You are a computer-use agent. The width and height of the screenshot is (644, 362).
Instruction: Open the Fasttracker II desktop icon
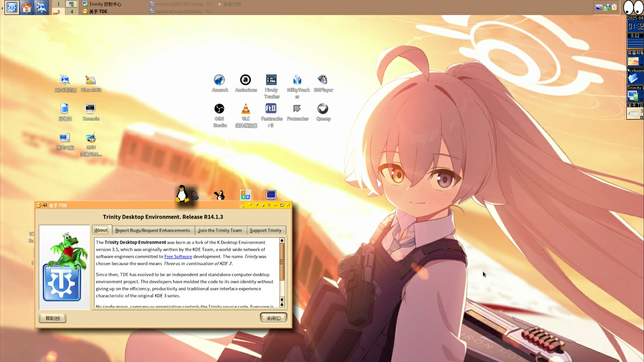[x=271, y=116]
